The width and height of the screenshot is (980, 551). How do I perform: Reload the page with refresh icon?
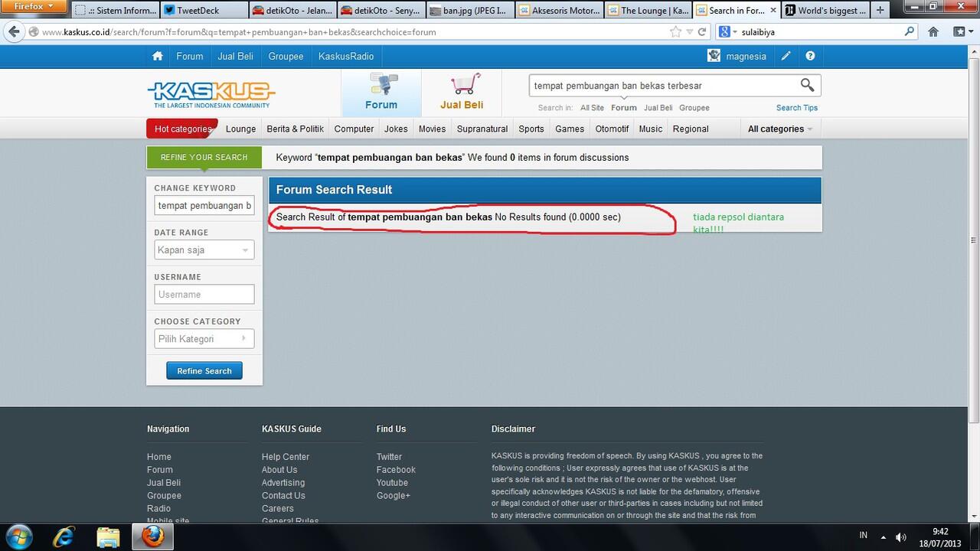click(702, 32)
